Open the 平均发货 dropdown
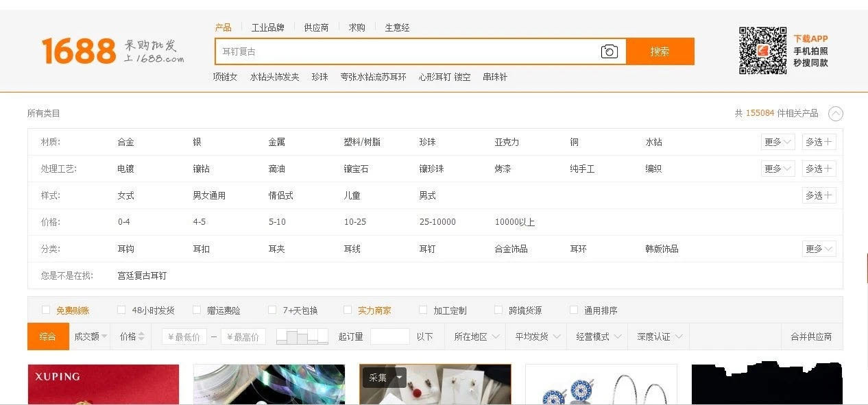This screenshot has height=405, width=868. pos(536,336)
